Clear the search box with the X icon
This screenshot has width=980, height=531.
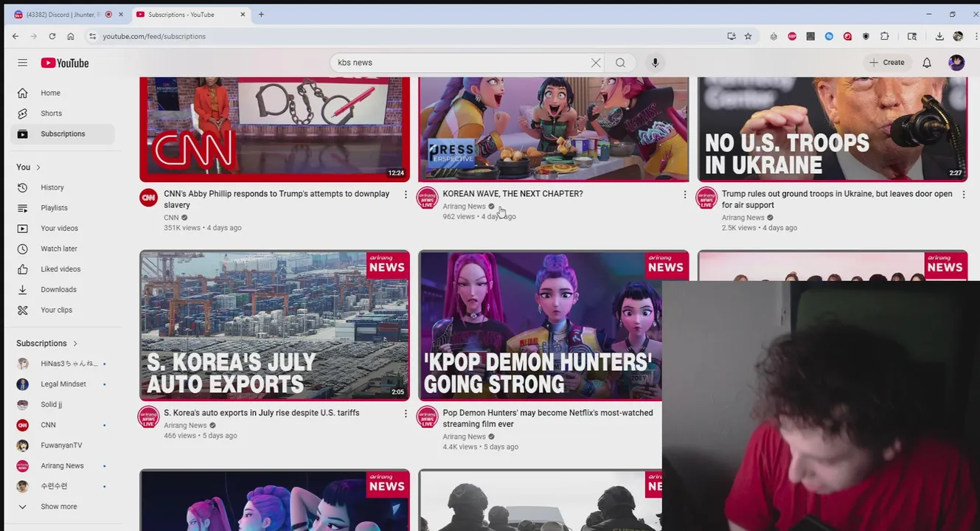[596, 63]
